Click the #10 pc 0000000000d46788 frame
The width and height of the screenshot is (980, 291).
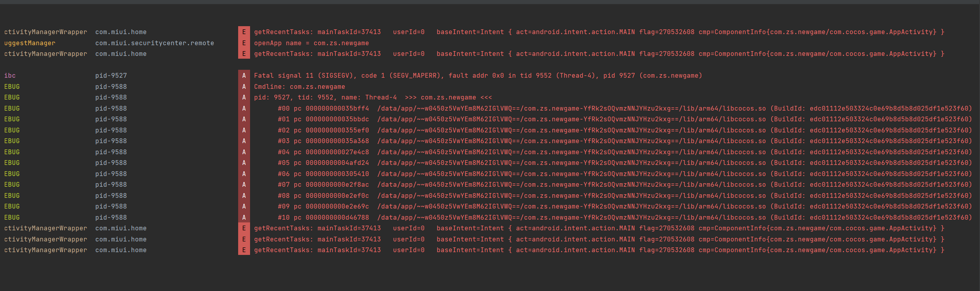pos(323,218)
